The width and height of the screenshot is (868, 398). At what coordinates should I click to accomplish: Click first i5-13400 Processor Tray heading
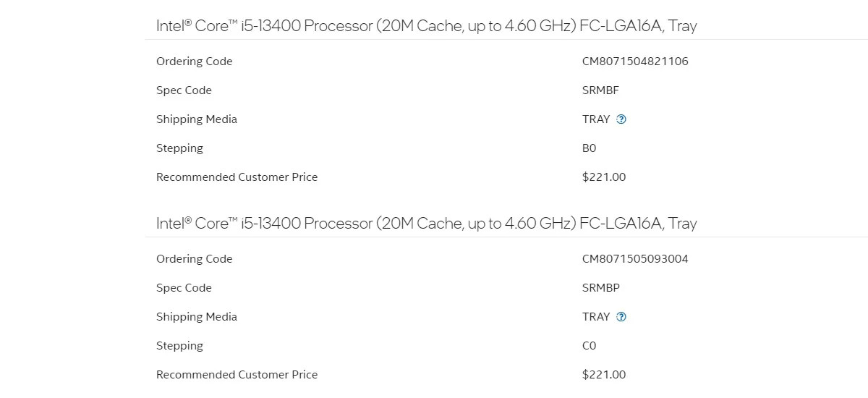point(427,26)
